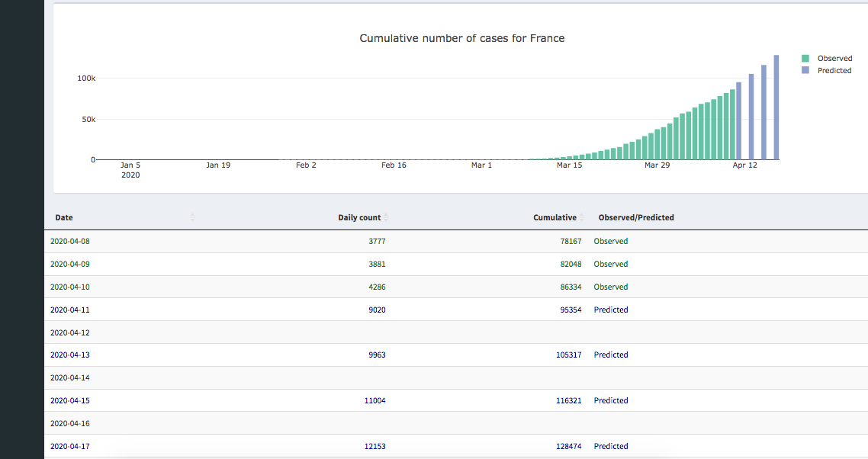Click the last green observed bar in the chart

(732, 125)
